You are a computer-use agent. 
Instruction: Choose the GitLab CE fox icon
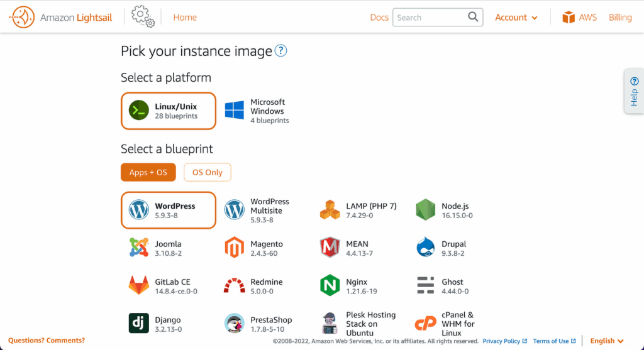139,285
